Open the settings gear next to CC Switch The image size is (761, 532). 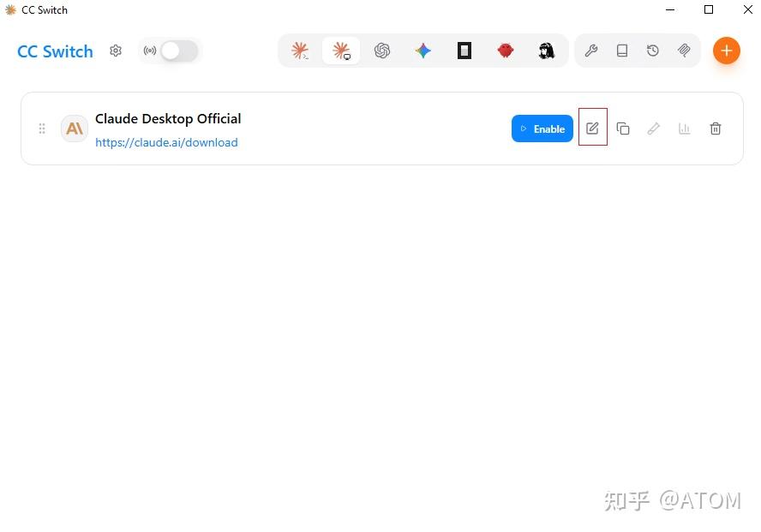coord(116,51)
